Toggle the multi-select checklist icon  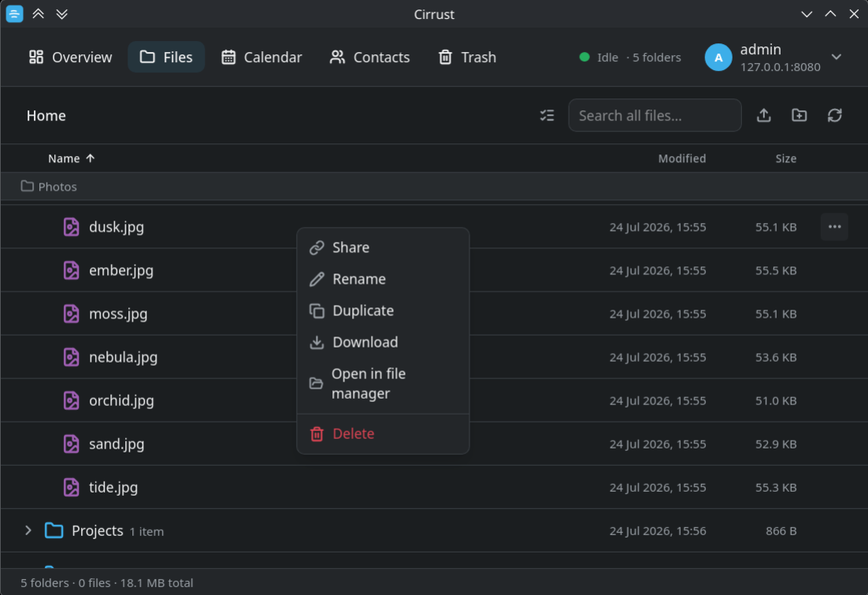click(547, 115)
